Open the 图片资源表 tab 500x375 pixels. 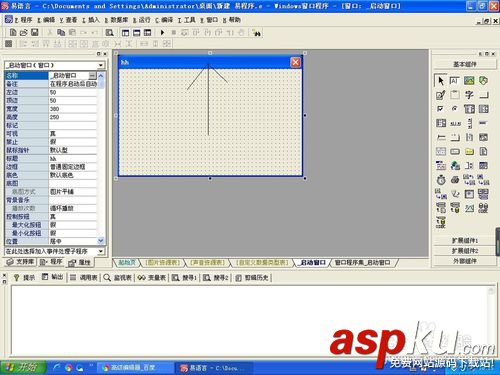pyautogui.click(x=162, y=263)
